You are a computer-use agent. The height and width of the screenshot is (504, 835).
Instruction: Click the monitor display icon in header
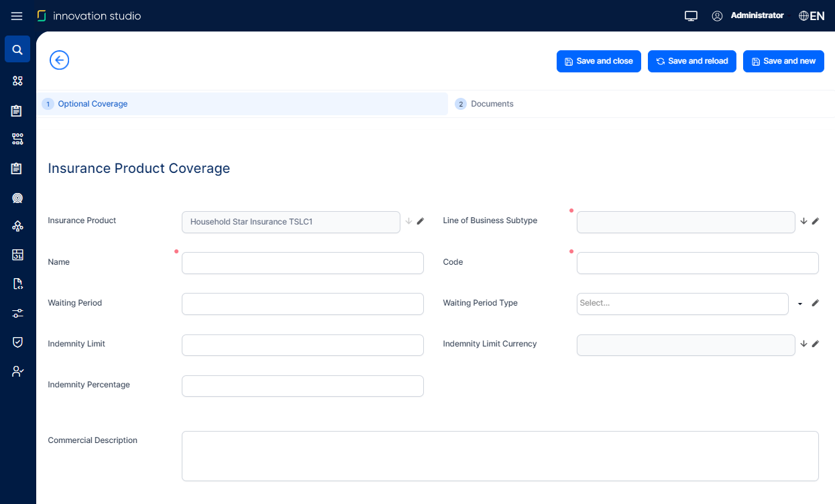(x=691, y=16)
